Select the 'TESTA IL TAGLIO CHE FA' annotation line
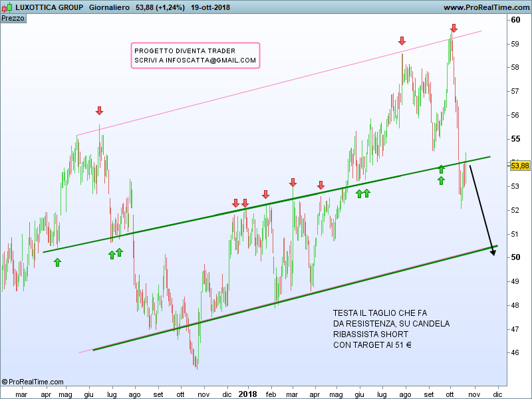This screenshot has width=532, height=399. (380, 313)
